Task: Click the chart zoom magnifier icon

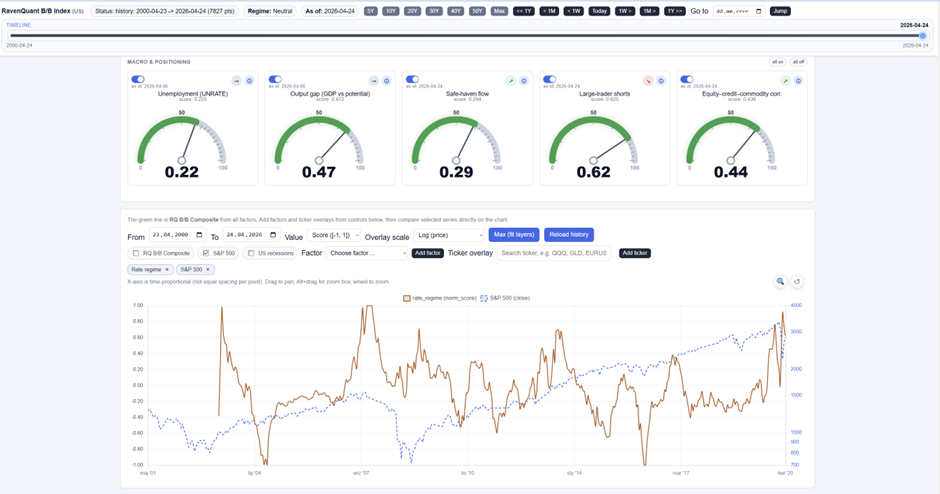Action: (781, 282)
